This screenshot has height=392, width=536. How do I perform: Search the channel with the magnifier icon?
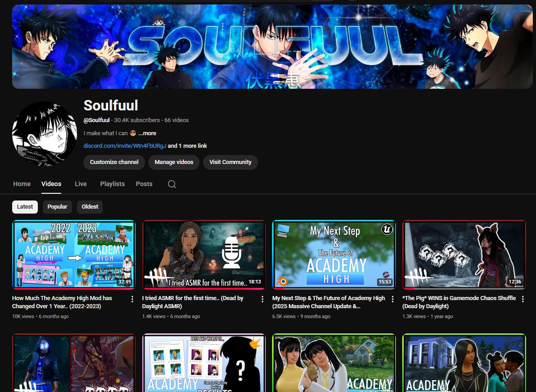172,184
